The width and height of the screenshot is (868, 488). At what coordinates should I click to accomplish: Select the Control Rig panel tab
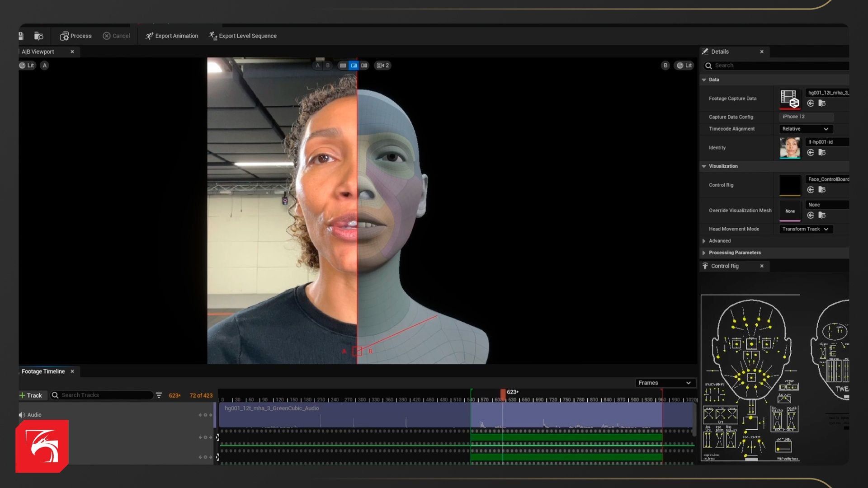point(725,266)
